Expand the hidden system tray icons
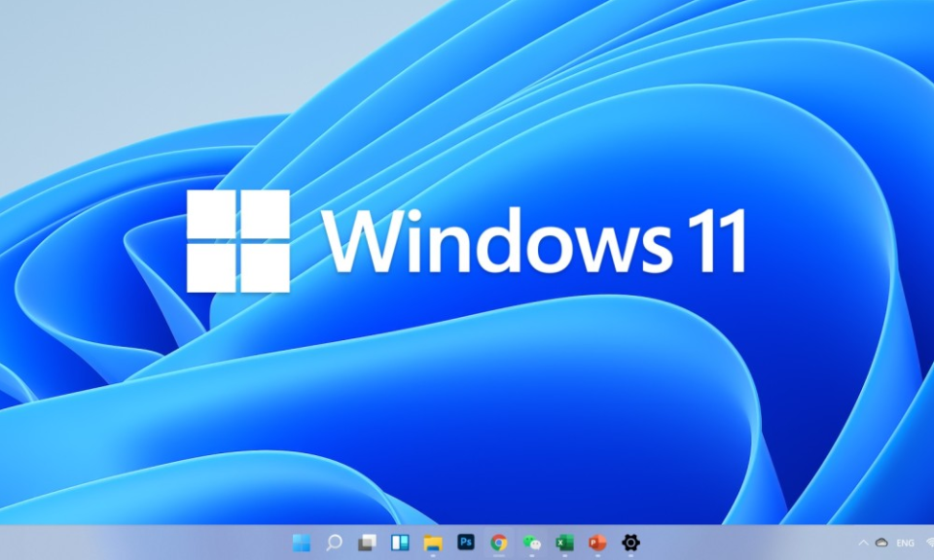The width and height of the screenshot is (934, 560). click(862, 542)
